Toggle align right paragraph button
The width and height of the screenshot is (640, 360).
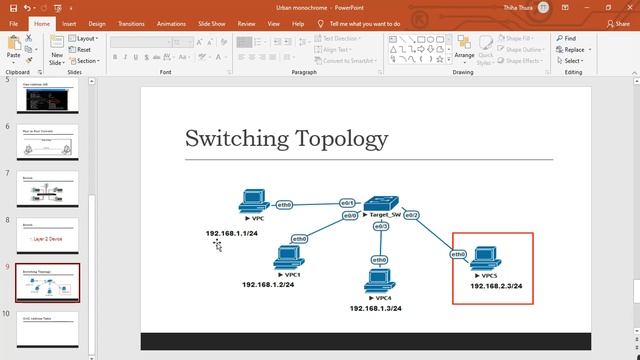click(262, 57)
